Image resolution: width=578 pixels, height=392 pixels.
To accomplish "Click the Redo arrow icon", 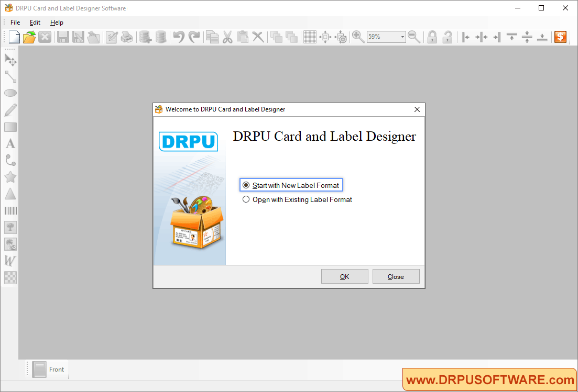I will click(194, 37).
